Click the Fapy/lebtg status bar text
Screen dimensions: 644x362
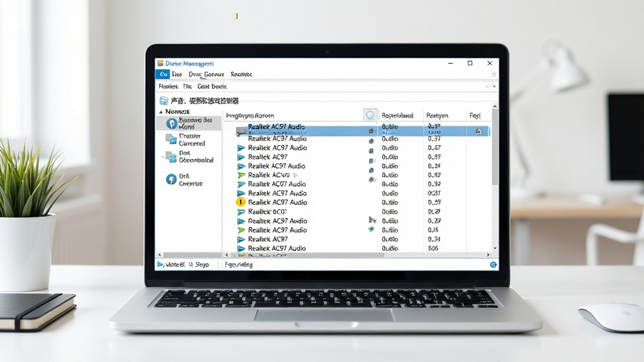tap(238, 265)
